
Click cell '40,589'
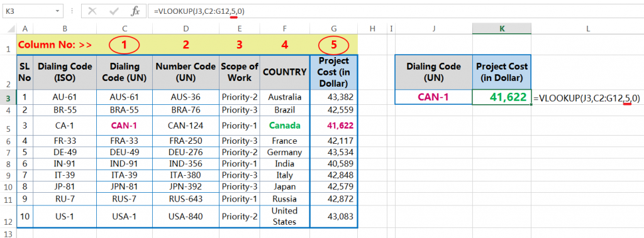(x=333, y=164)
